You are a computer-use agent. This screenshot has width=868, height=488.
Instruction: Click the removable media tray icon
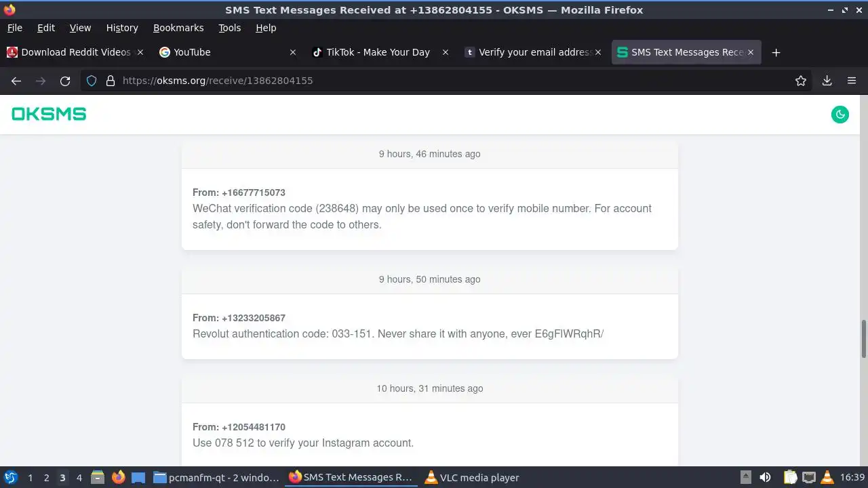pyautogui.click(x=745, y=477)
